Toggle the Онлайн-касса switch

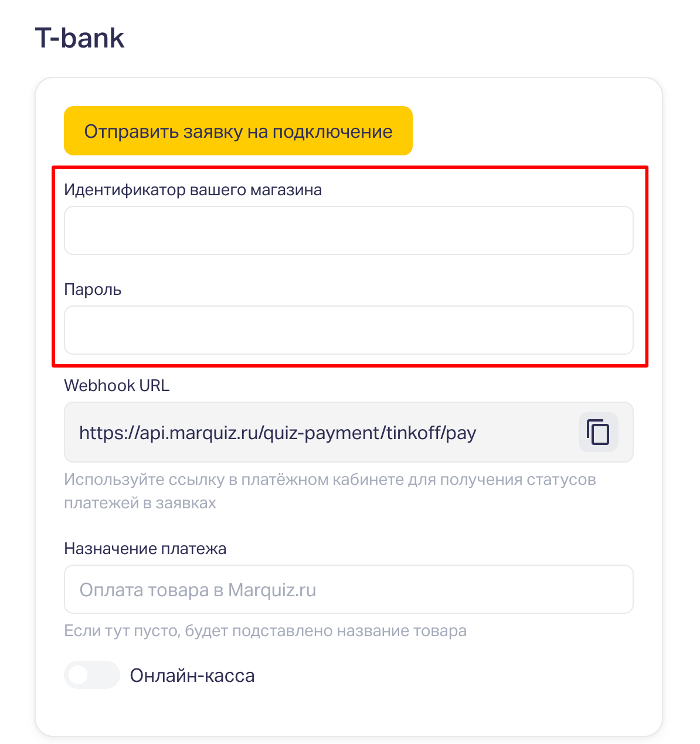[91, 675]
